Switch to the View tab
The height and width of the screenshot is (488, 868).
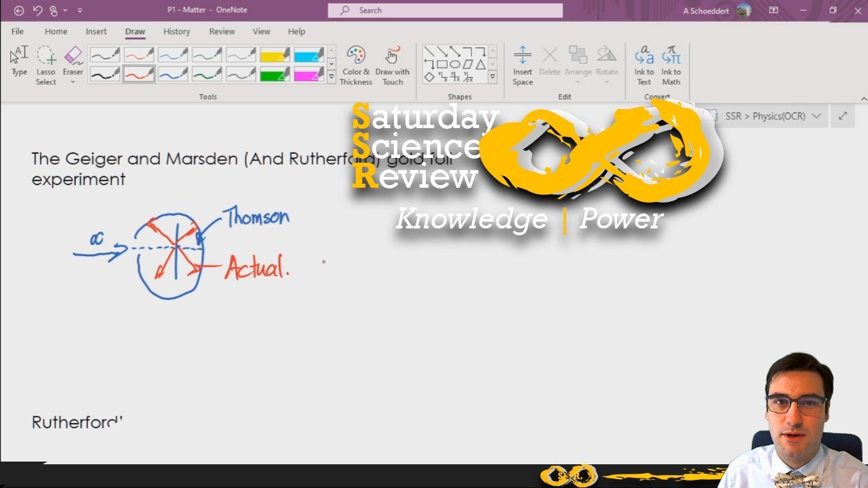tap(261, 31)
